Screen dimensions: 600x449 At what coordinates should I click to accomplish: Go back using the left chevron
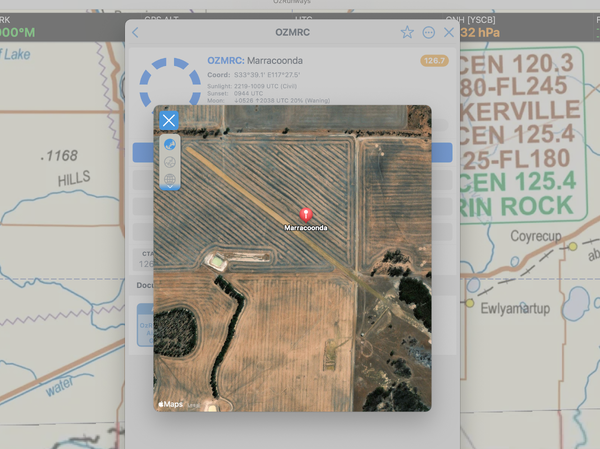coord(136,32)
